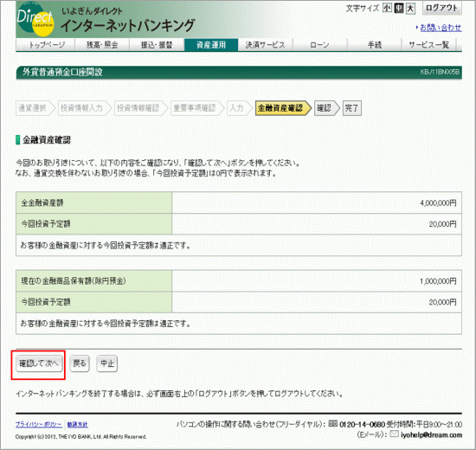The width and height of the screenshot is (476, 450).
Task: Click the 投資情報確認 step
Action: click(x=141, y=108)
